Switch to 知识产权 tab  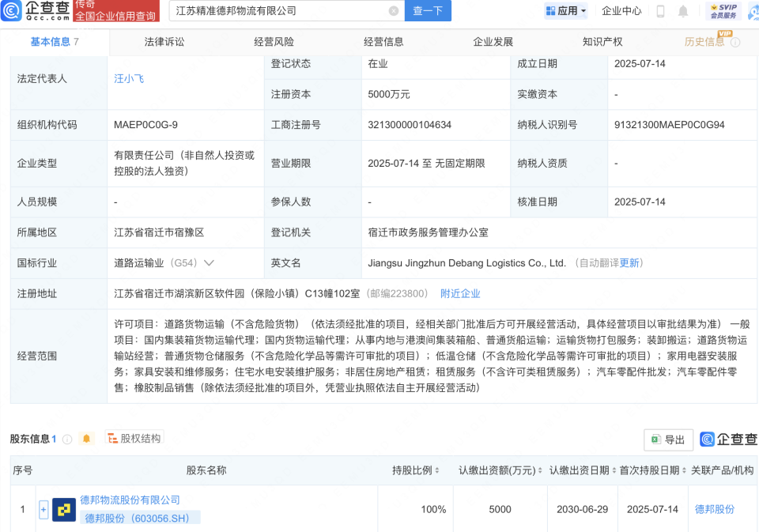(602, 42)
